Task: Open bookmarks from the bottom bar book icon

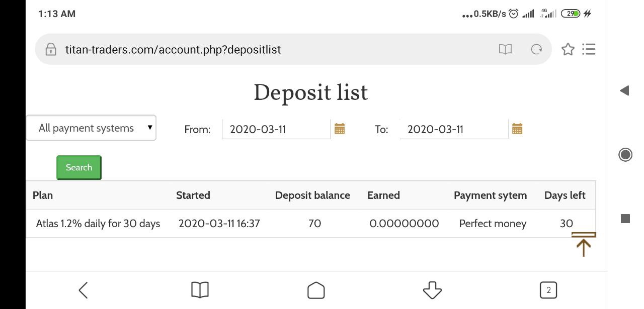Action: [200, 290]
